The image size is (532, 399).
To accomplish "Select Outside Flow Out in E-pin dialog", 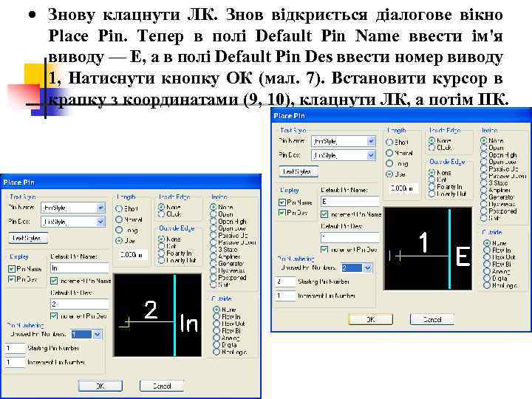I will click(x=486, y=257).
